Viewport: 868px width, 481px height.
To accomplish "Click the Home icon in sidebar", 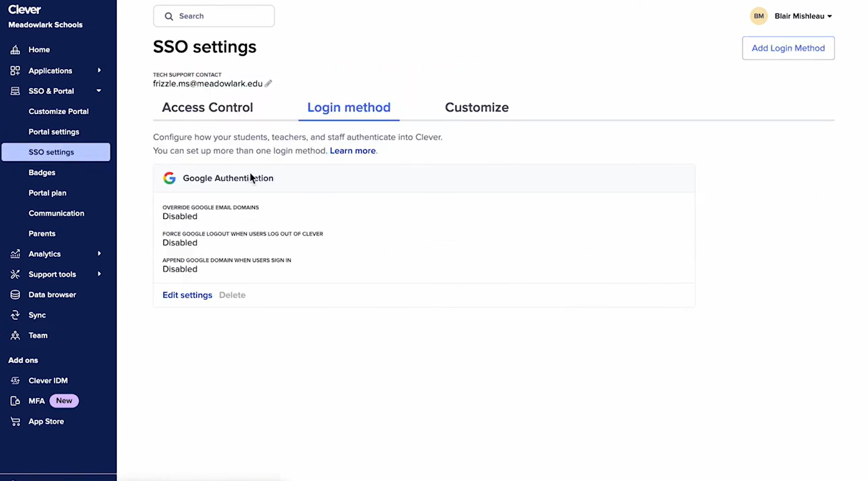I will pos(15,50).
